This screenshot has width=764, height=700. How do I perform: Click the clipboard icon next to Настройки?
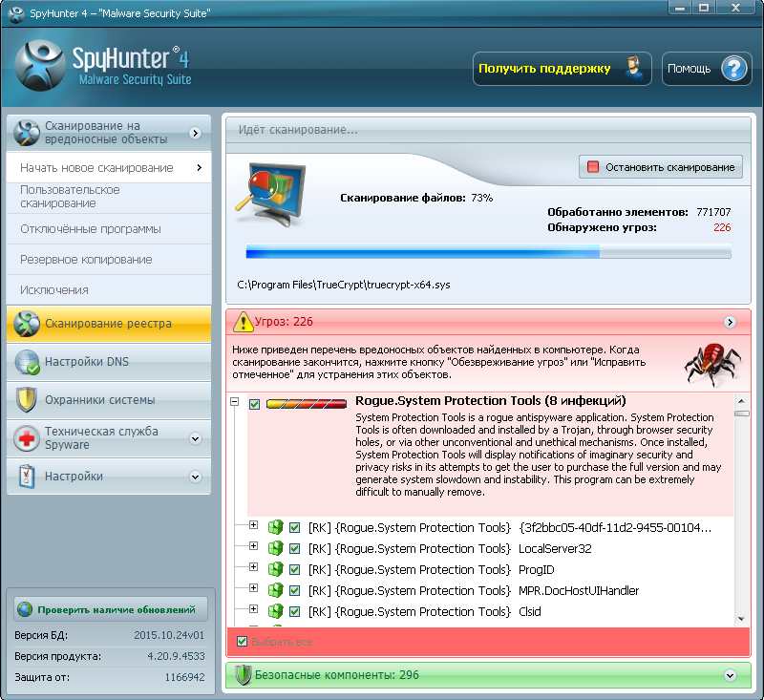tap(27, 477)
